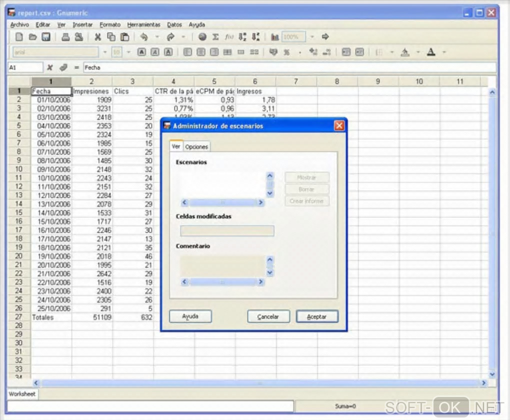Cut selection with scissors icon
Viewport: 510px width, 420px height.
click(x=97, y=37)
